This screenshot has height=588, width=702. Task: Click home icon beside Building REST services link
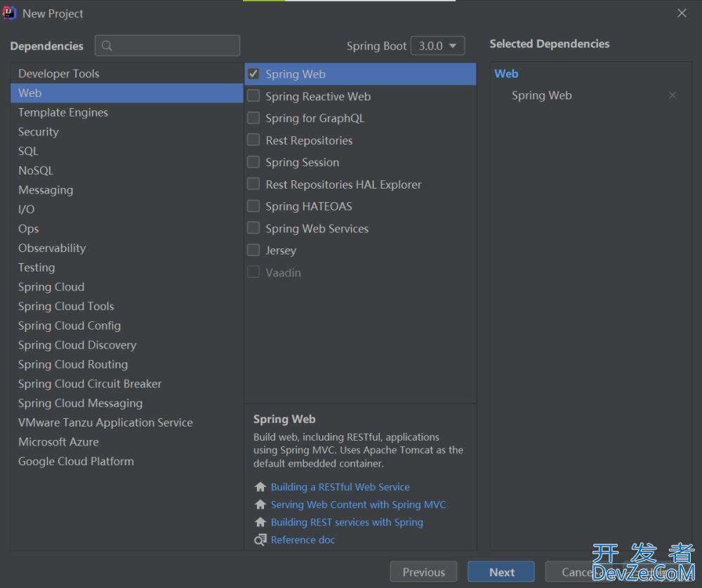[260, 522]
